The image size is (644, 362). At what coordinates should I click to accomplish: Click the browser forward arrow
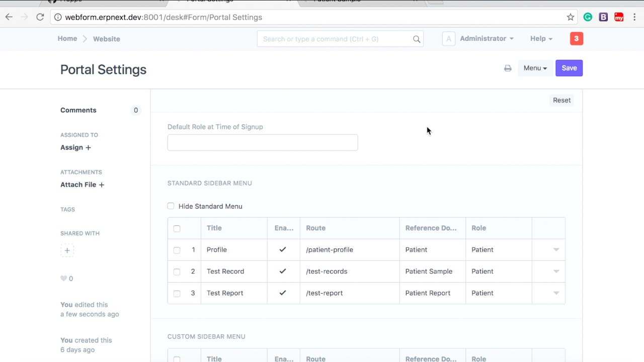[24, 17]
